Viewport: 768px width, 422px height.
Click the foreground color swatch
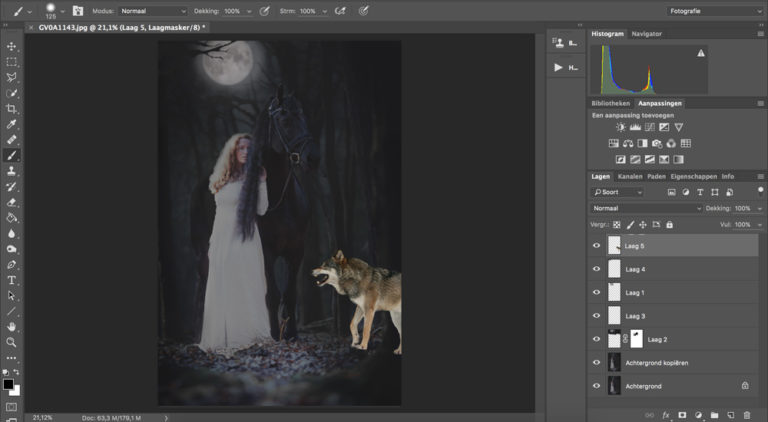click(x=8, y=385)
